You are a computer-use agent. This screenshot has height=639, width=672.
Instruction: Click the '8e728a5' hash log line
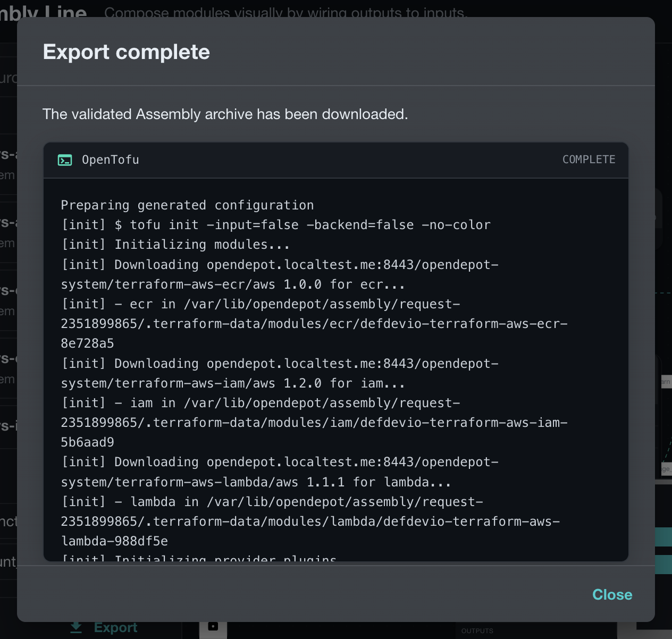tap(88, 343)
